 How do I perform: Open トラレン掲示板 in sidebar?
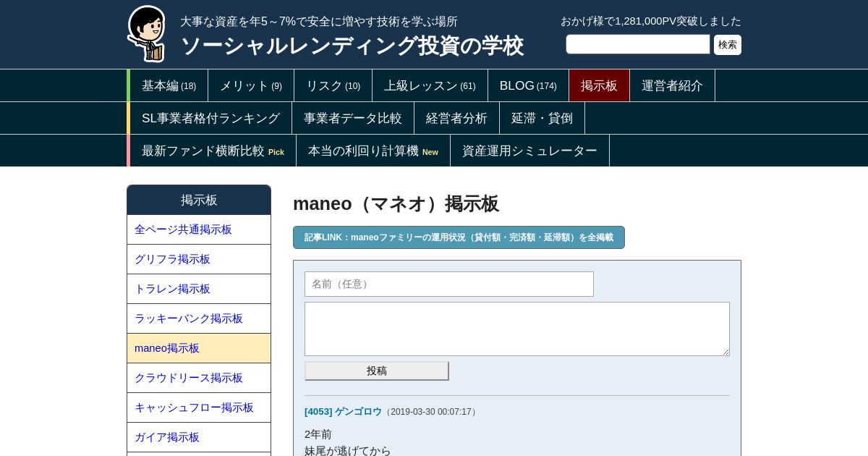point(199,289)
